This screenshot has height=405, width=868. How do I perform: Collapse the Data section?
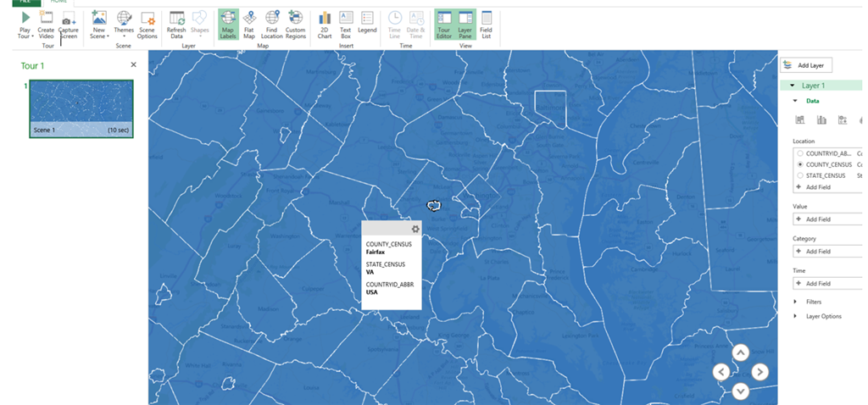795,102
